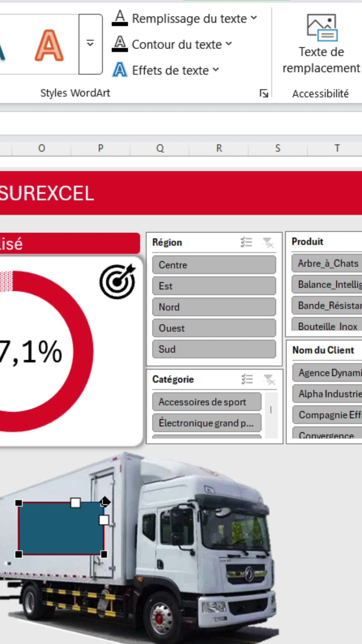
Task: Click the Styles WordArt group label
Action: pyautogui.click(x=75, y=93)
